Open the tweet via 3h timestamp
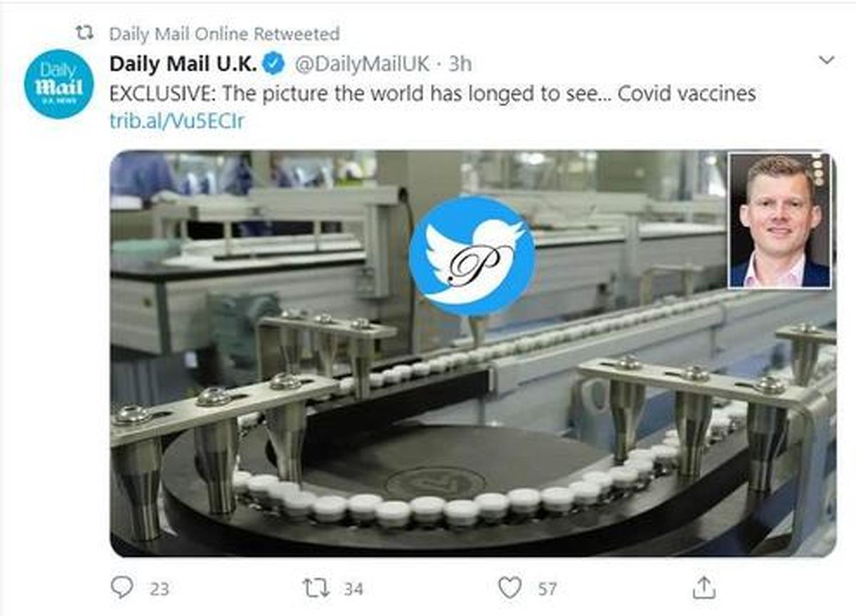856x616 pixels. [460, 64]
